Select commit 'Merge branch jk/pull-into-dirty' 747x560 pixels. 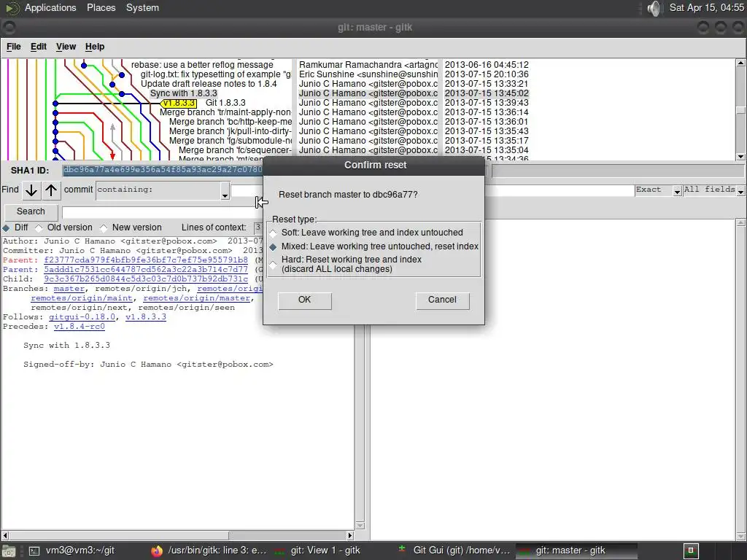coord(230,131)
